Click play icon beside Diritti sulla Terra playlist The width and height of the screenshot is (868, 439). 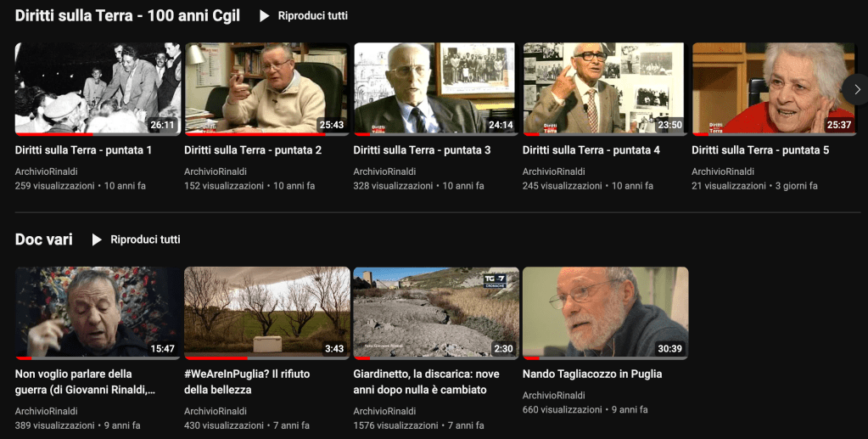click(x=265, y=16)
